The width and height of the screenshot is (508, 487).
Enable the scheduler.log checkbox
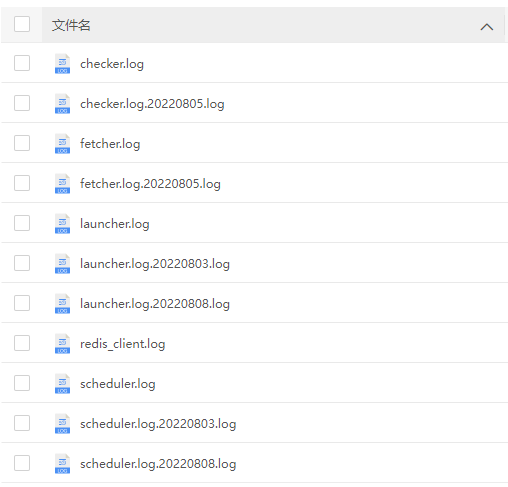coord(22,383)
